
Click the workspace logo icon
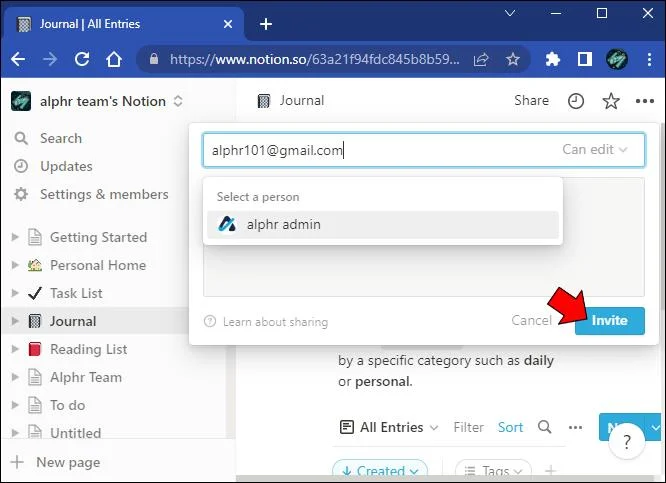[21, 101]
